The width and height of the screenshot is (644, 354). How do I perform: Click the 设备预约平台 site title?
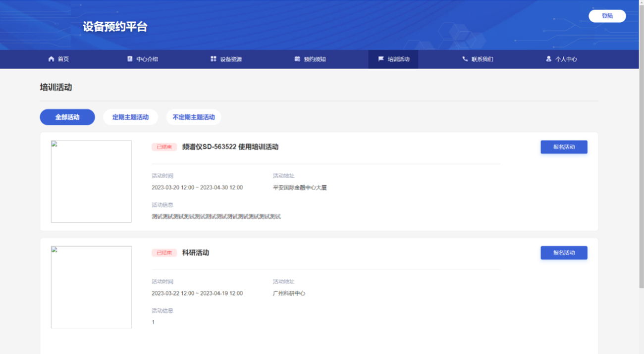coord(115,27)
